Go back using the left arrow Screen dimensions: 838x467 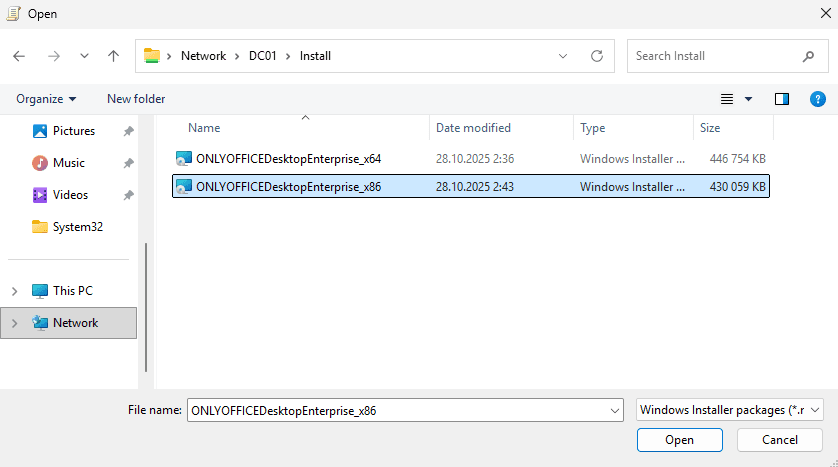click(x=19, y=56)
